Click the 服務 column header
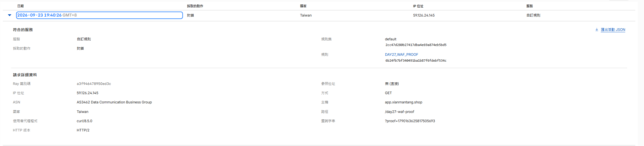 coord(530,6)
